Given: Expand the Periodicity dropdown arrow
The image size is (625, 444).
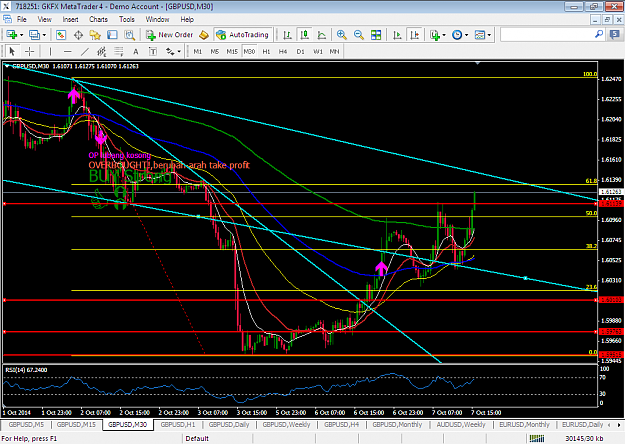Looking at the screenshot, I should (x=466, y=35).
